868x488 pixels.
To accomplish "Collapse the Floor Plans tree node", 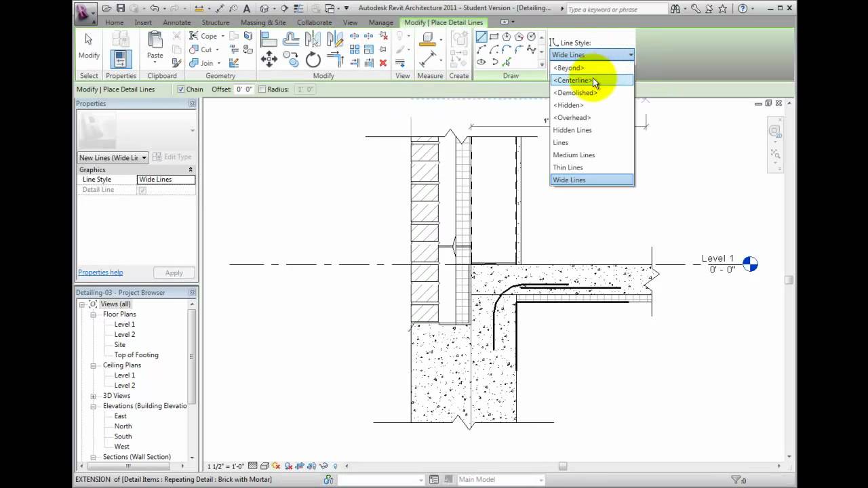I will 93,314.
